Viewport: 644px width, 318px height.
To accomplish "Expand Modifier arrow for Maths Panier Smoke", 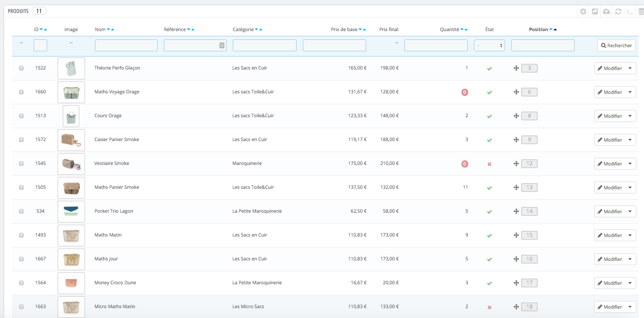I will click(629, 187).
